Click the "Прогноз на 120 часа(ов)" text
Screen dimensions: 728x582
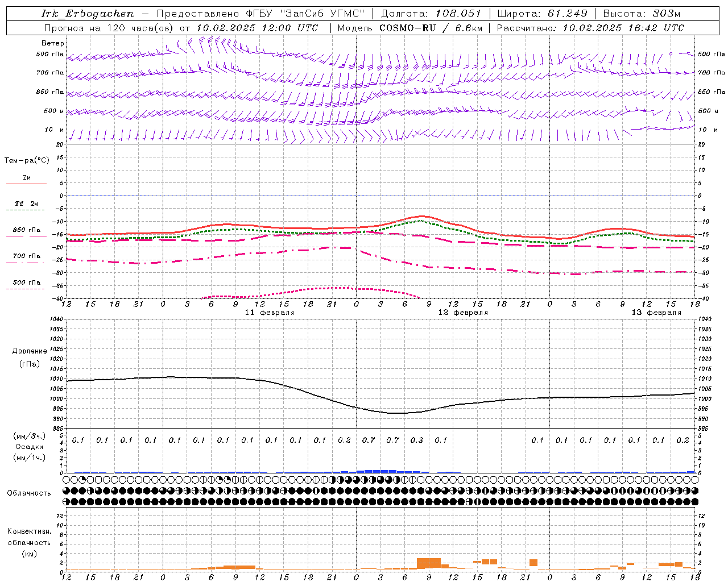tap(109, 28)
